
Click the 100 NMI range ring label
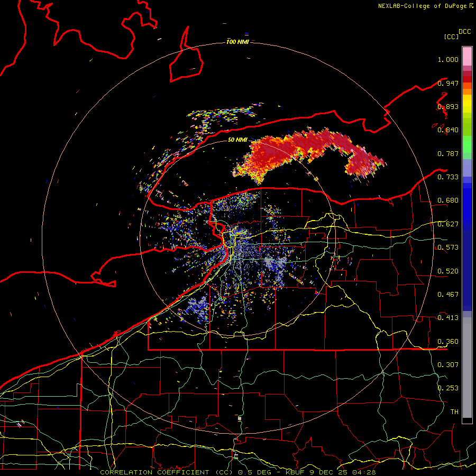click(x=237, y=42)
